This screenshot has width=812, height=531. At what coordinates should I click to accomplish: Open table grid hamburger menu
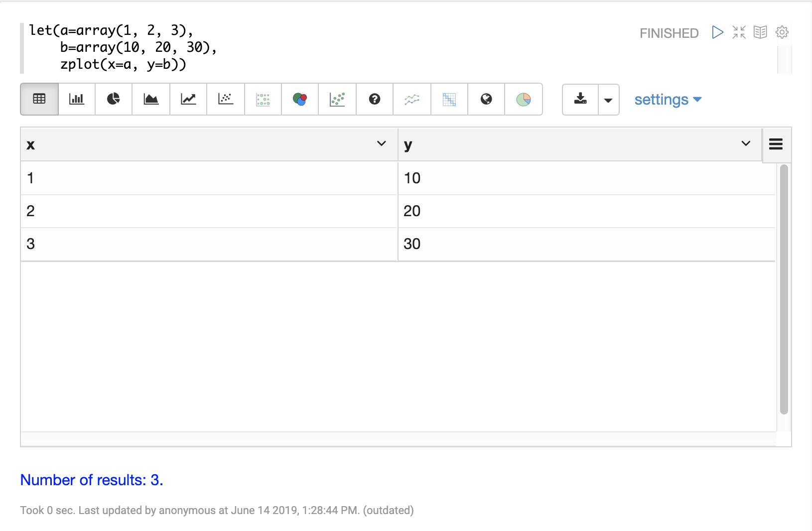coord(776,144)
